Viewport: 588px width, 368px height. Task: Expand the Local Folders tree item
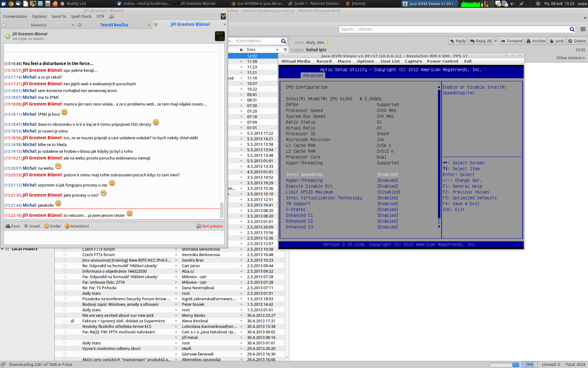pos(2,249)
